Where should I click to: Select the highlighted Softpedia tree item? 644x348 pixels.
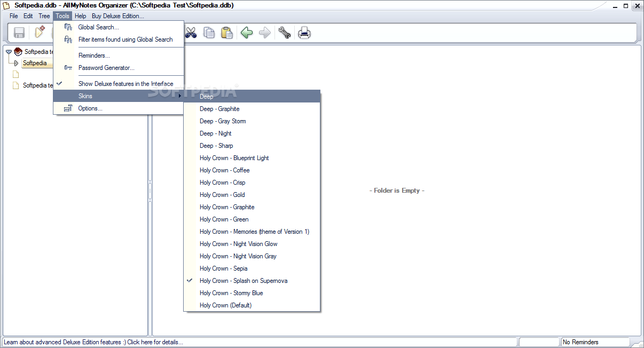click(36, 63)
